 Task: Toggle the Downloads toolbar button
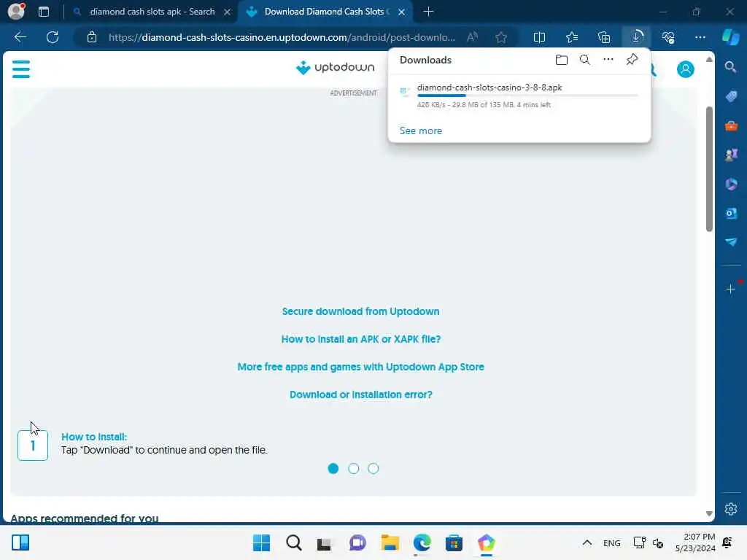point(636,37)
